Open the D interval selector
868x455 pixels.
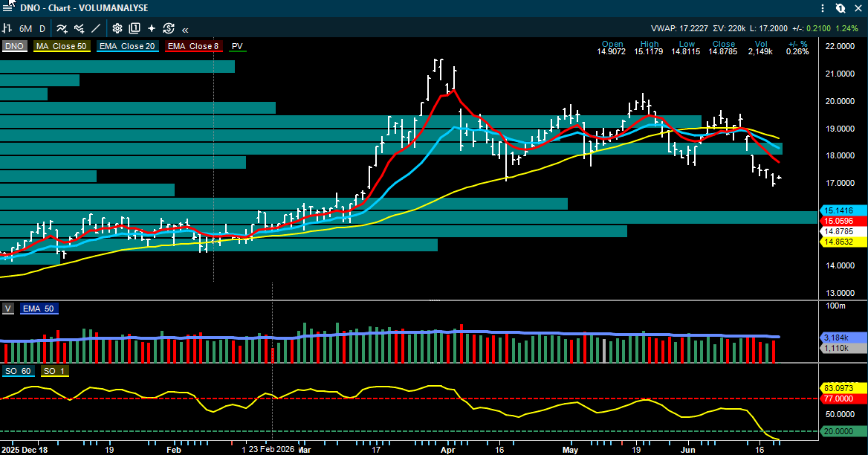coord(42,29)
